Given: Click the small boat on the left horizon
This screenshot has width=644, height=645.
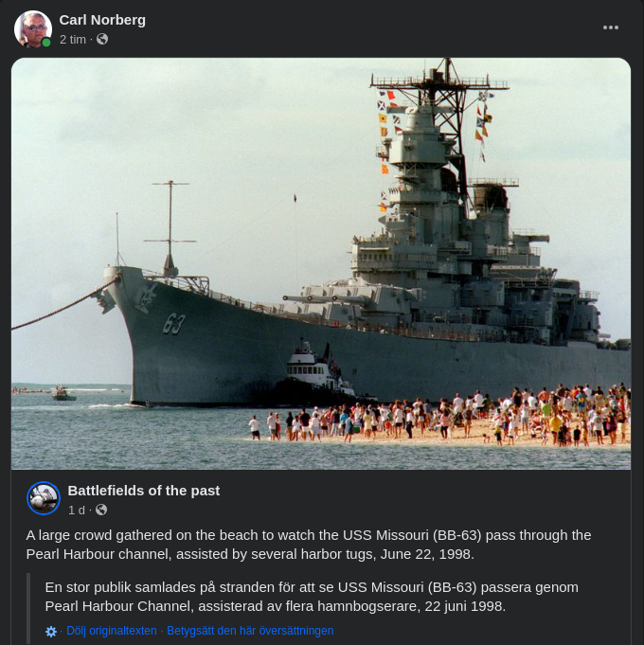Looking at the screenshot, I should (63, 394).
